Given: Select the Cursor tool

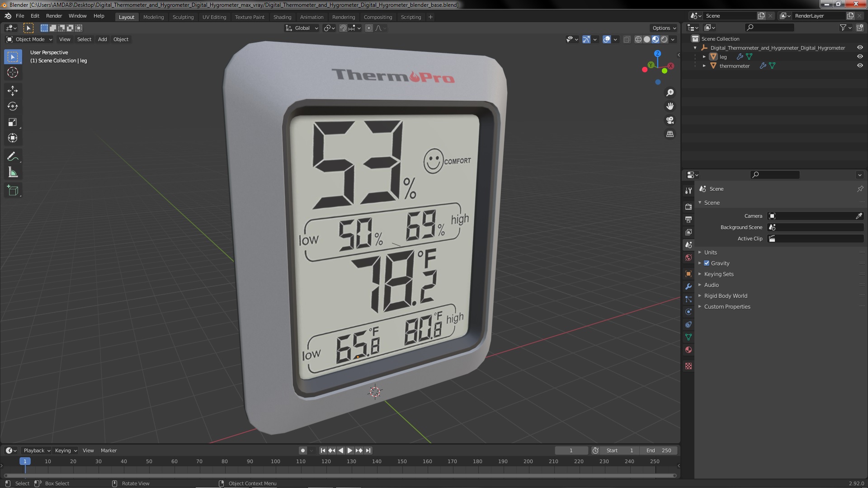Looking at the screenshot, I should [x=13, y=72].
